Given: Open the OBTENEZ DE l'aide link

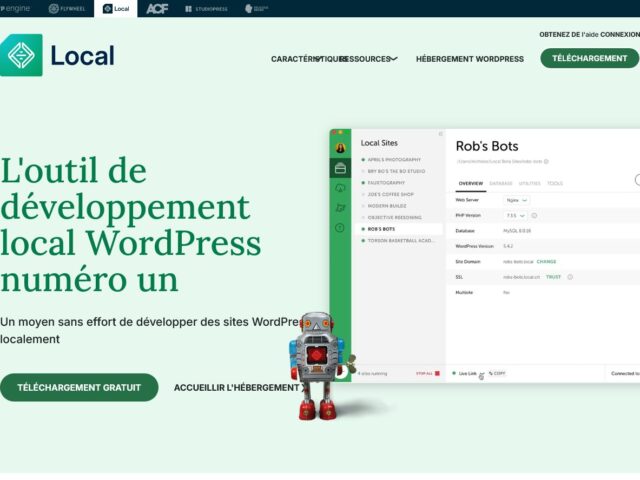Looking at the screenshot, I should pyautogui.click(x=569, y=35).
